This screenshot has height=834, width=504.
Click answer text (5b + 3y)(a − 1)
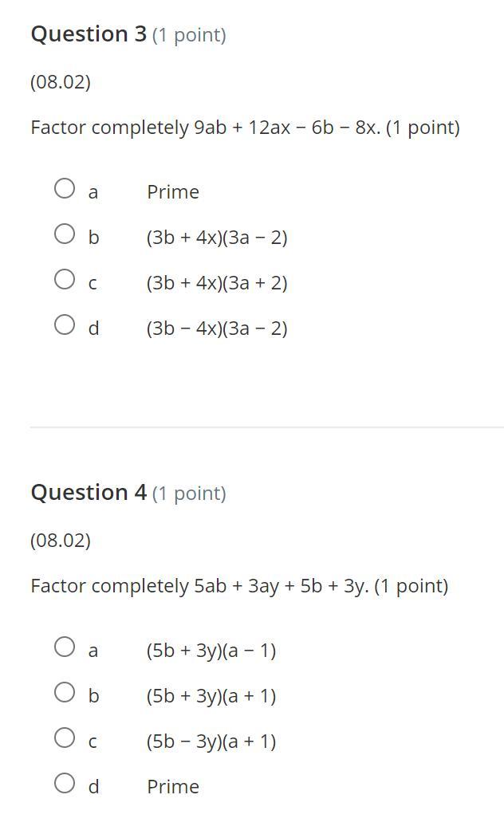coord(211,651)
